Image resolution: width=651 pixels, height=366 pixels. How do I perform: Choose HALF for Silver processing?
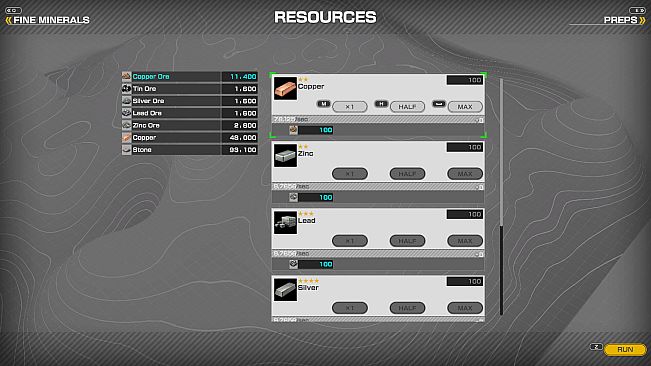click(407, 308)
